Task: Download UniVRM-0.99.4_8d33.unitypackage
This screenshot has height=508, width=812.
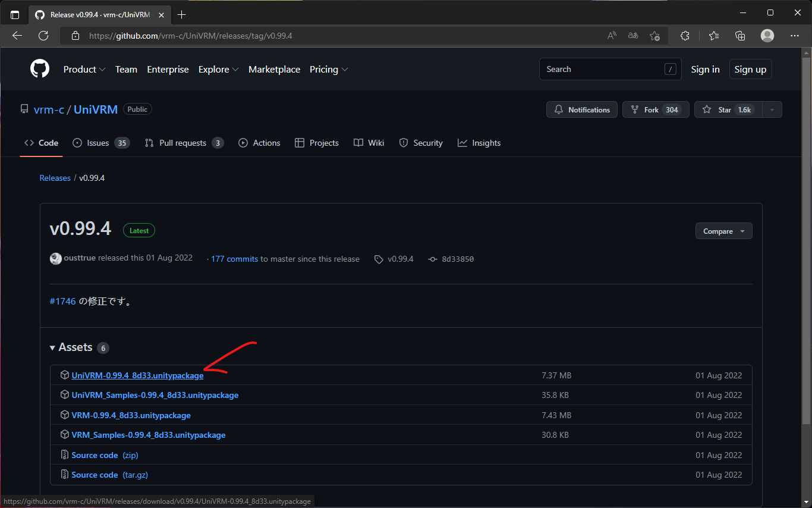Action: 137,375
